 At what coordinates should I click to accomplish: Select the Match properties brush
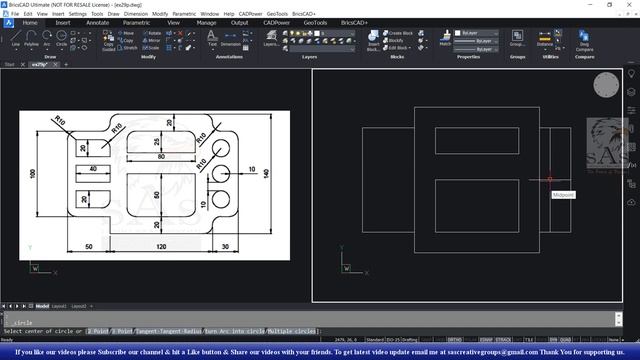[445, 38]
